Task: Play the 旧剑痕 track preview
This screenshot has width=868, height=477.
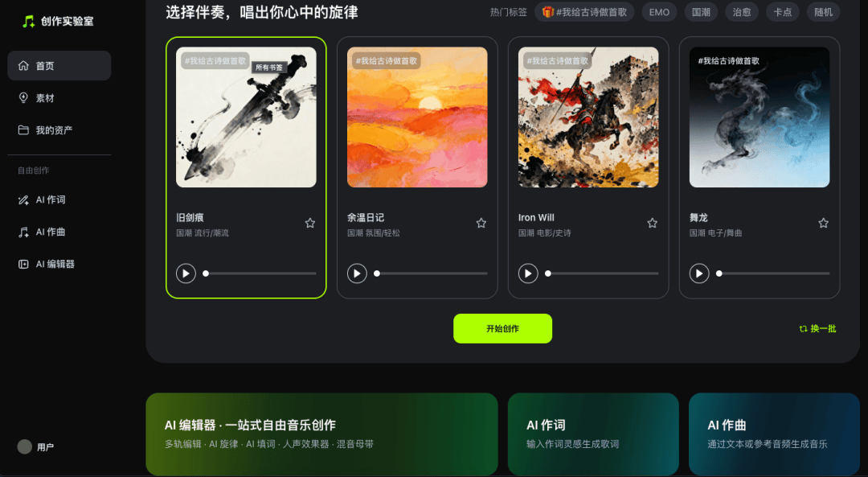Action: 186,273
